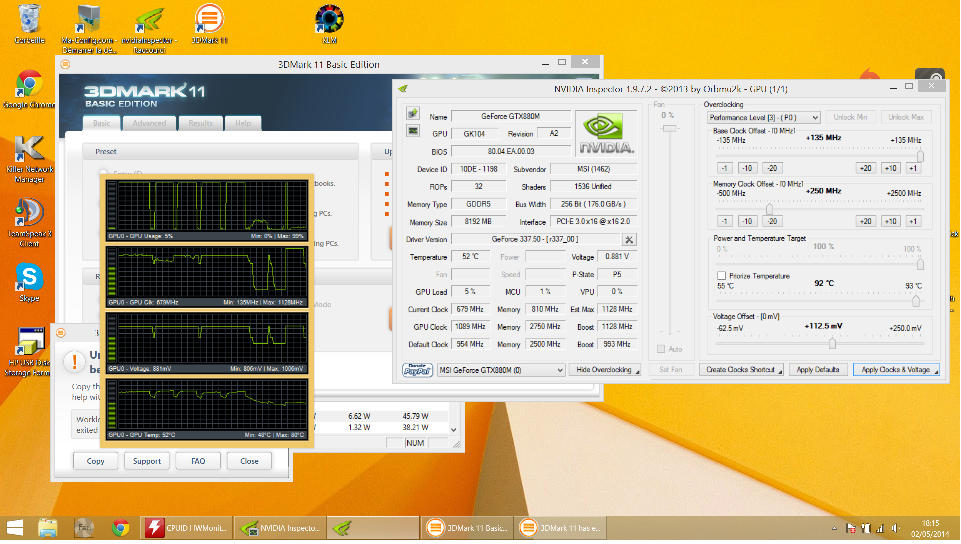Adjust the Memory Clock Offset slider

click(769, 210)
